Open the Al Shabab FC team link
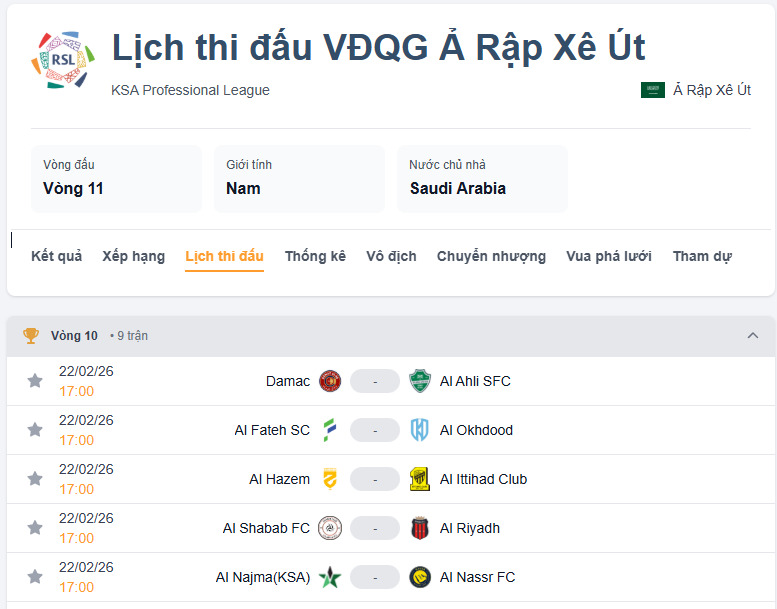 pyautogui.click(x=266, y=528)
